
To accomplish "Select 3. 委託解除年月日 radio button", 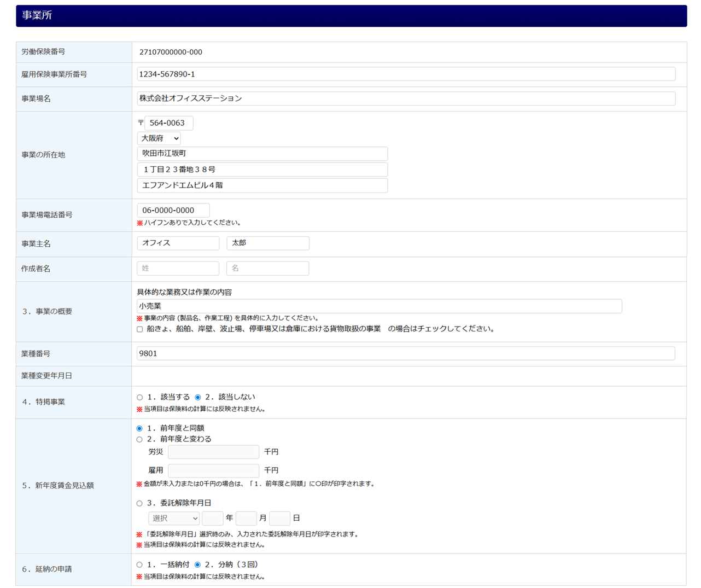I will pos(139,503).
